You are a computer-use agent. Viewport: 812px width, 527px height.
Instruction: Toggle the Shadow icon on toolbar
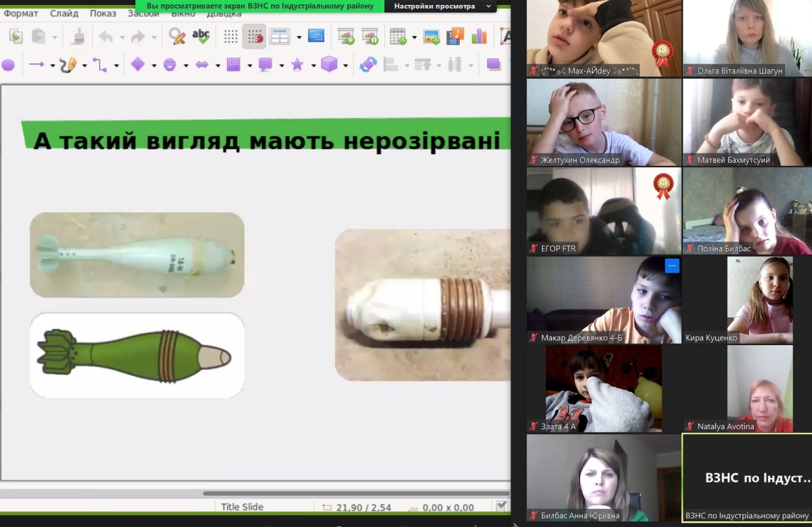pyautogui.click(x=493, y=65)
